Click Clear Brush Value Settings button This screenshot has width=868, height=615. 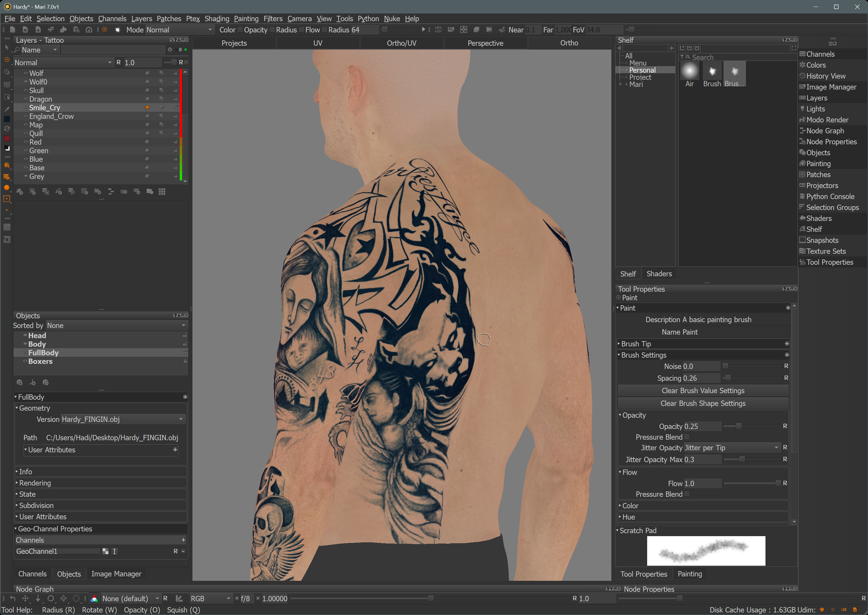point(703,390)
